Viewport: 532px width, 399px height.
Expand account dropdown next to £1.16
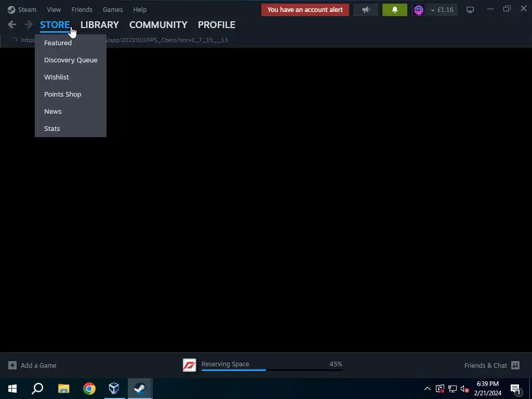click(x=433, y=10)
